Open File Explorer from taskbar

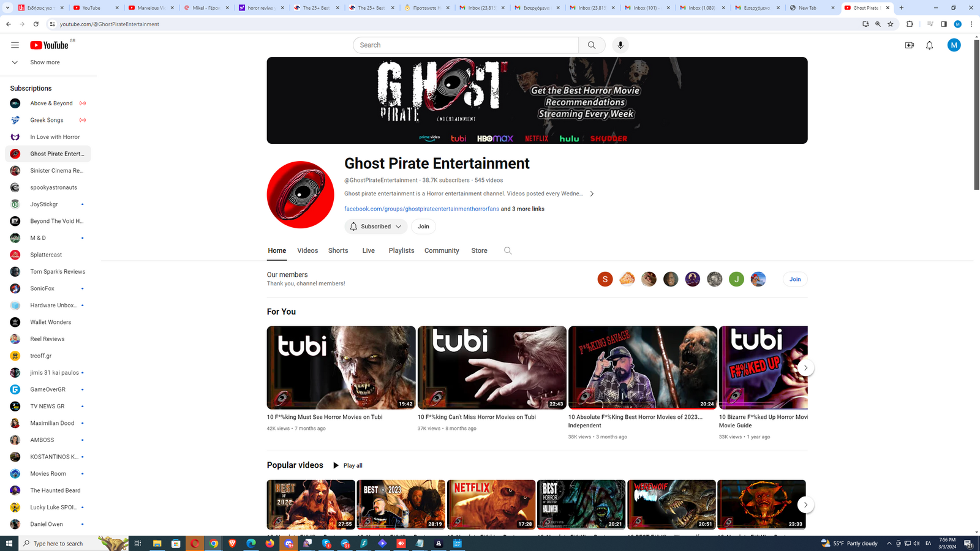click(157, 543)
